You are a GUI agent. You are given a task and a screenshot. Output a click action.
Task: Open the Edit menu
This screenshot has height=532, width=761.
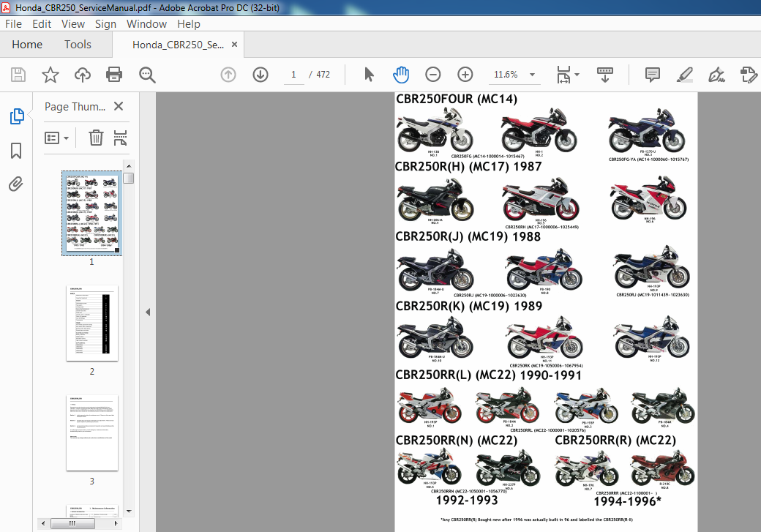(x=42, y=24)
